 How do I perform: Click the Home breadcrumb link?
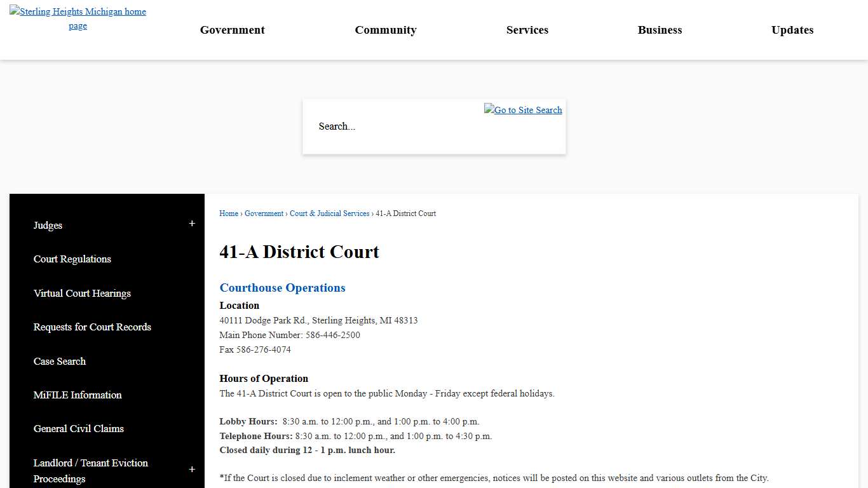(x=228, y=213)
